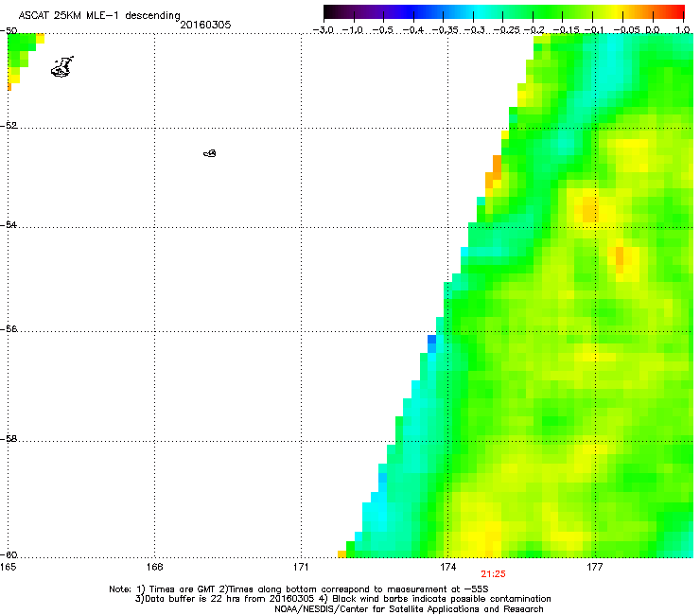Image resolution: width=700 pixels, height=615 pixels.
Task: Click the red time stamp '21:25'
Action: pyautogui.click(x=493, y=574)
